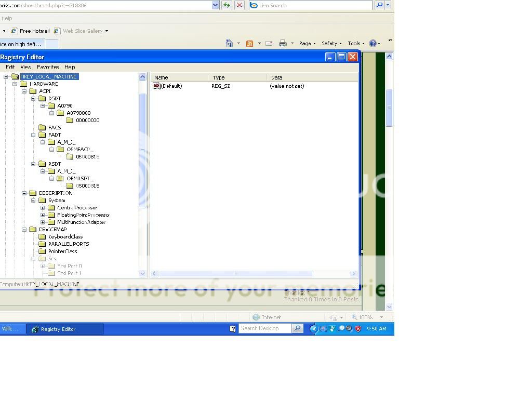The width and height of the screenshot is (532, 399).
Task: Open the View menu in Registry Editor
Action: coord(25,67)
